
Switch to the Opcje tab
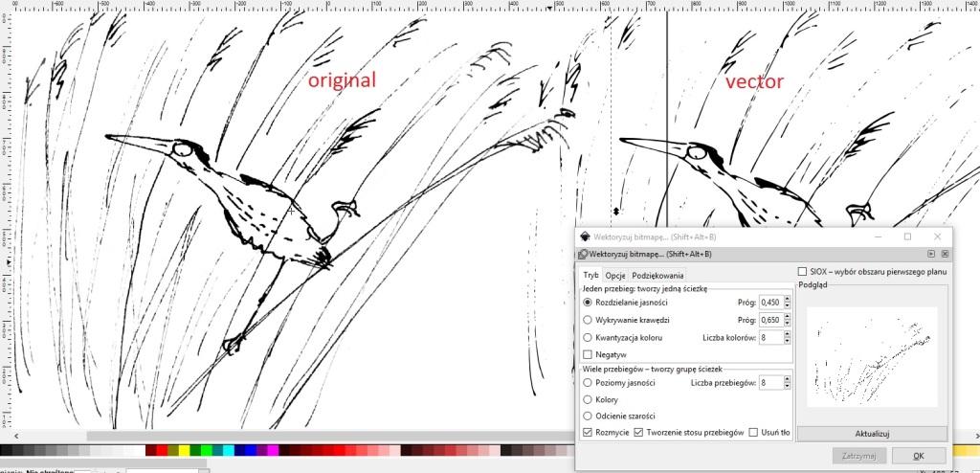615,276
